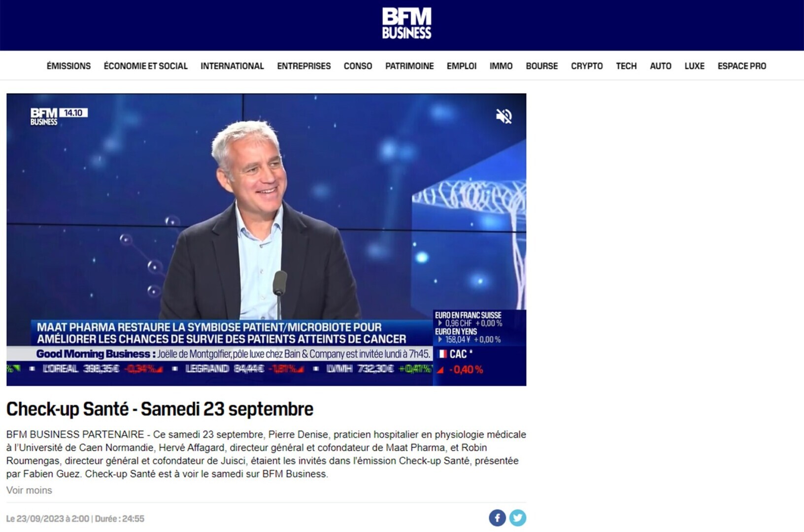This screenshot has height=532, width=804.
Task: Play the Check-up Santé video
Action: (266, 239)
